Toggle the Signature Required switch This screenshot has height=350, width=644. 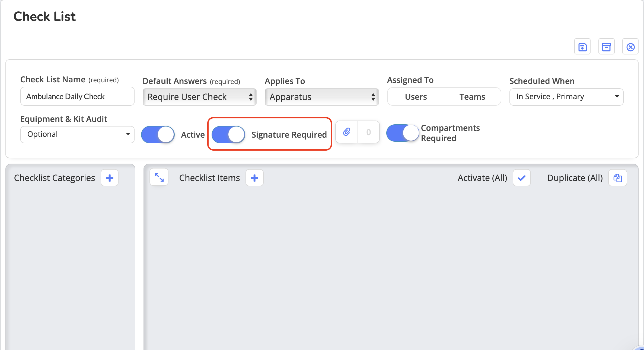pos(228,135)
